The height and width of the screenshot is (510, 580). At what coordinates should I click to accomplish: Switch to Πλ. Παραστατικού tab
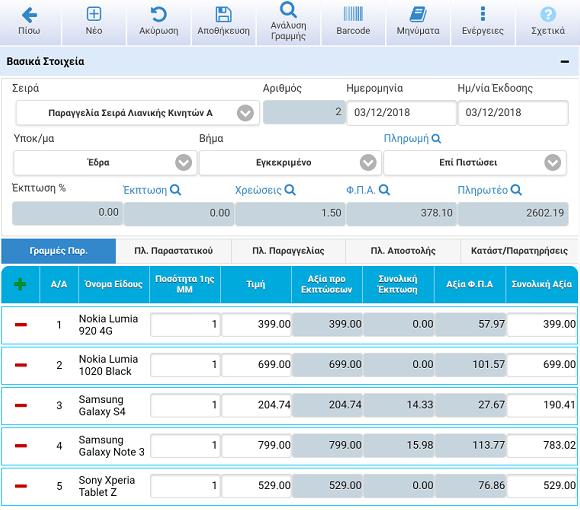(x=173, y=251)
